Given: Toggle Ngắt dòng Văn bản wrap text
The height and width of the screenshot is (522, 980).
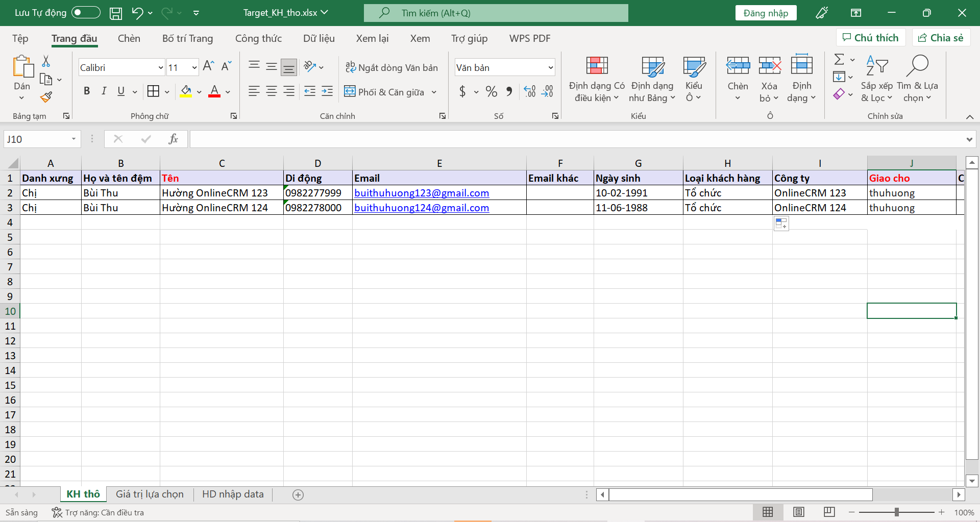Looking at the screenshot, I should click(x=391, y=67).
